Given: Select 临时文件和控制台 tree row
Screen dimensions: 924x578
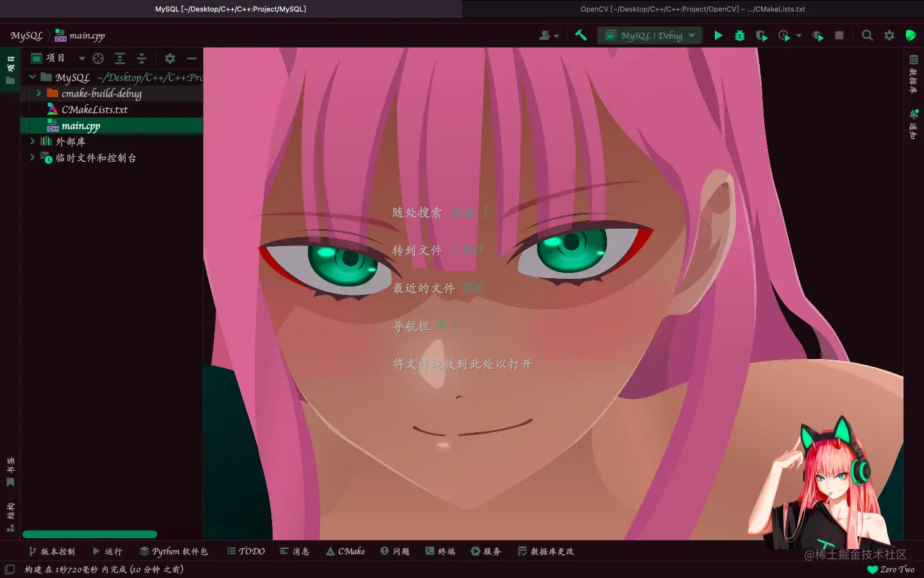Looking at the screenshot, I should click(x=112, y=157).
